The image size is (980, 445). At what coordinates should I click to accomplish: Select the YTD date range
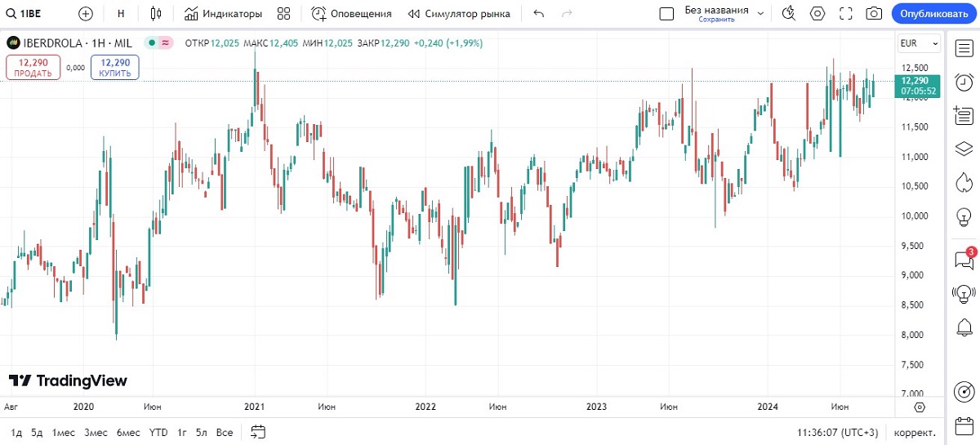[x=158, y=432]
